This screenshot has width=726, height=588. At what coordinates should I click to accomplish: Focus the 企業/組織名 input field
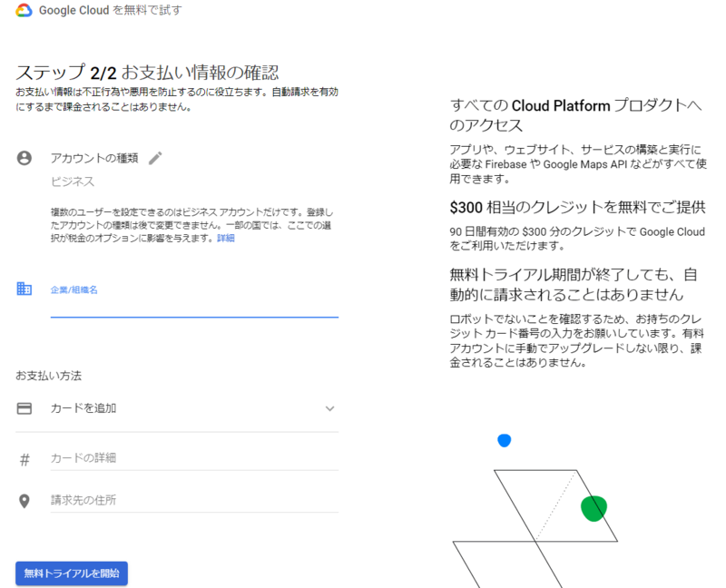pos(193,304)
